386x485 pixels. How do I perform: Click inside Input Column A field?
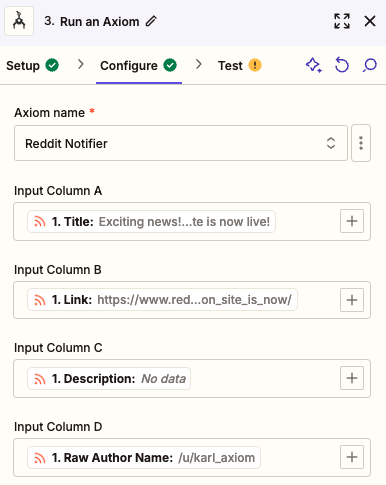(x=192, y=221)
